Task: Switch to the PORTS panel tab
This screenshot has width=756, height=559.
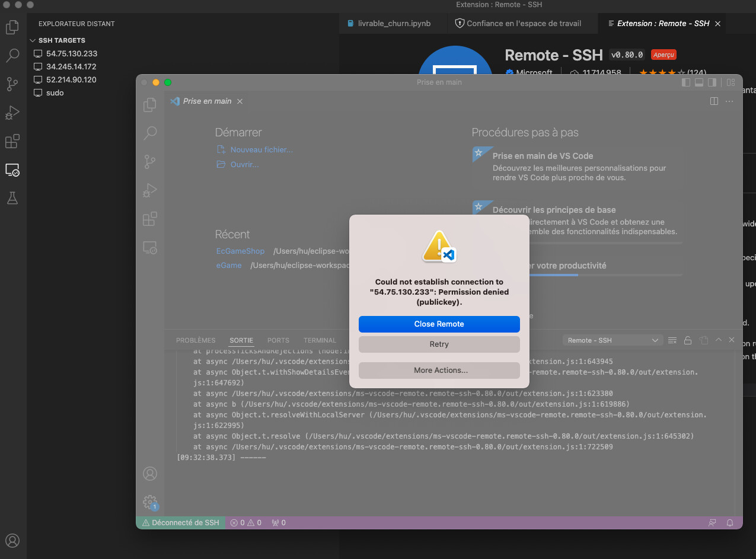Action: tap(278, 340)
